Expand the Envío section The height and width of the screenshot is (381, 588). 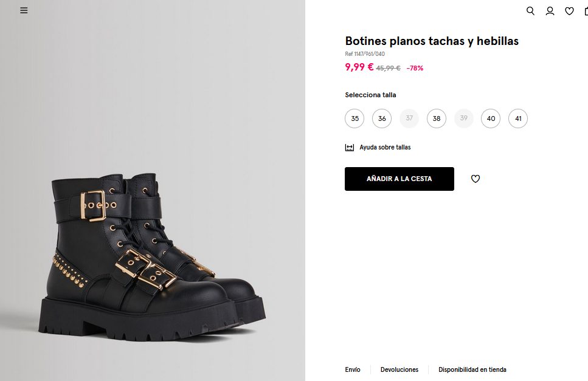click(353, 369)
